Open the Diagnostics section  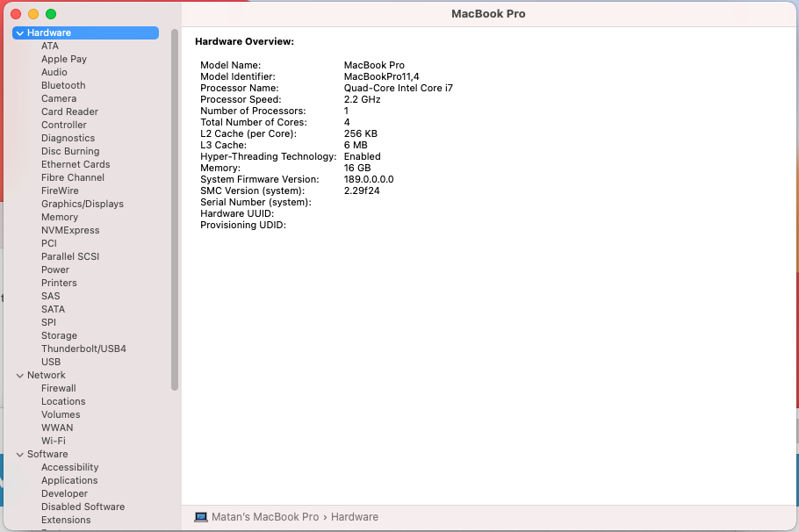pyautogui.click(x=68, y=138)
